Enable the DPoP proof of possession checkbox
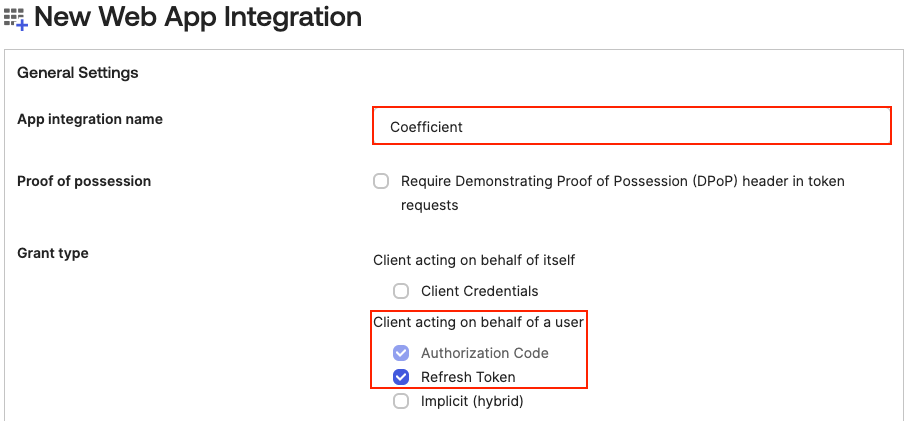This screenshot has width=909, height=421. click(x=381, y=182)
